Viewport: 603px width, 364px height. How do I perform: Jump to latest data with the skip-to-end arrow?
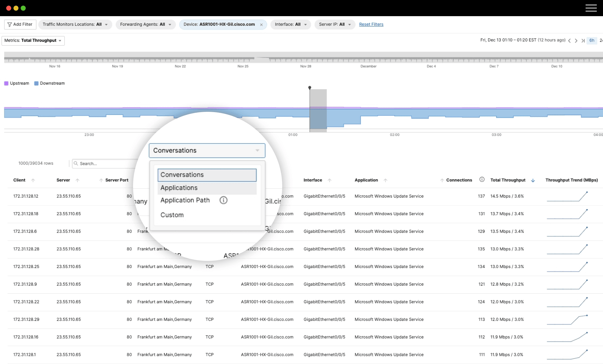pyautogui.click(x=583, y=40)
